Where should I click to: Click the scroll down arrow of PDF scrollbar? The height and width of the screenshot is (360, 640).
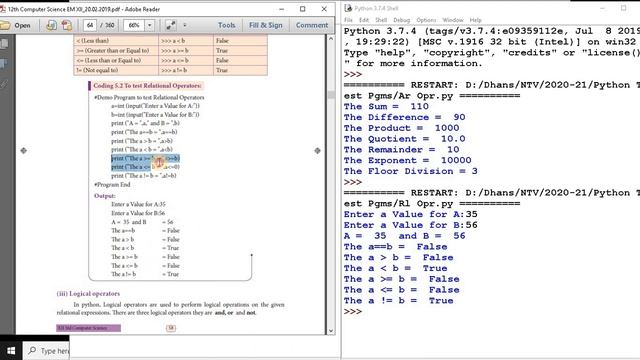pos(331,331)
